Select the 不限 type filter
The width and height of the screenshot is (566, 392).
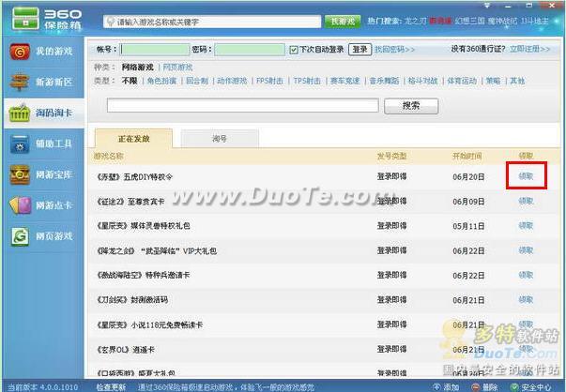tap(130, 81)
